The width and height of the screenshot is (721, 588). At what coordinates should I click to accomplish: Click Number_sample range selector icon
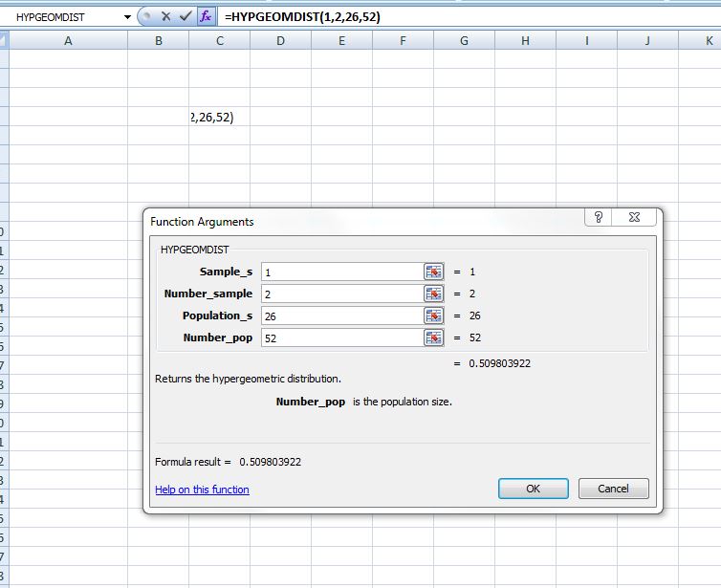(x=434, y=294)
